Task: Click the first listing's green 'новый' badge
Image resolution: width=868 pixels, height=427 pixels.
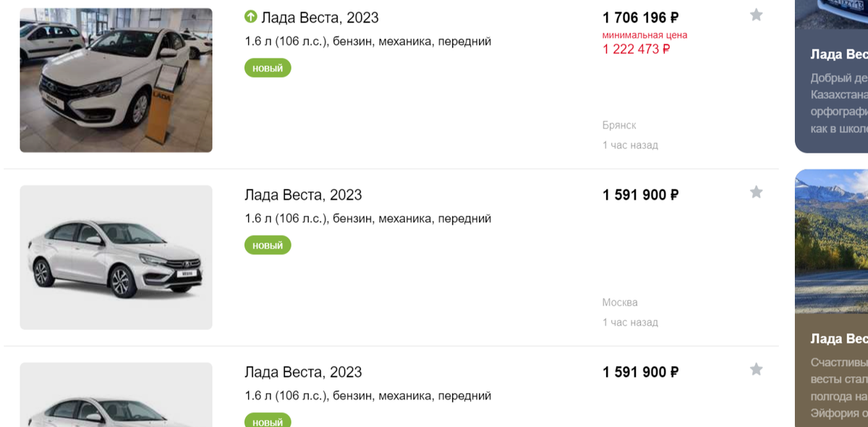Action: tap(268, 68)
